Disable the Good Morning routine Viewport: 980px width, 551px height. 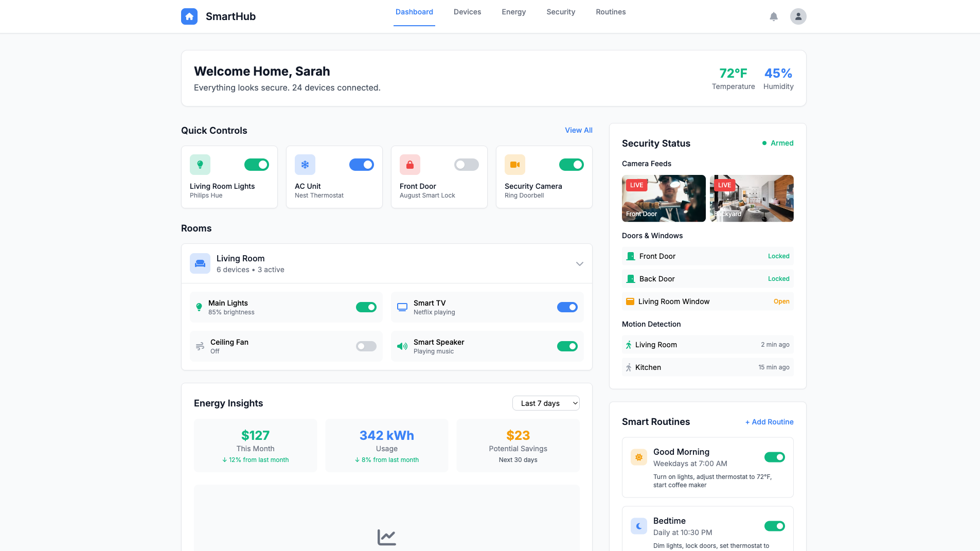click(774, 457)
